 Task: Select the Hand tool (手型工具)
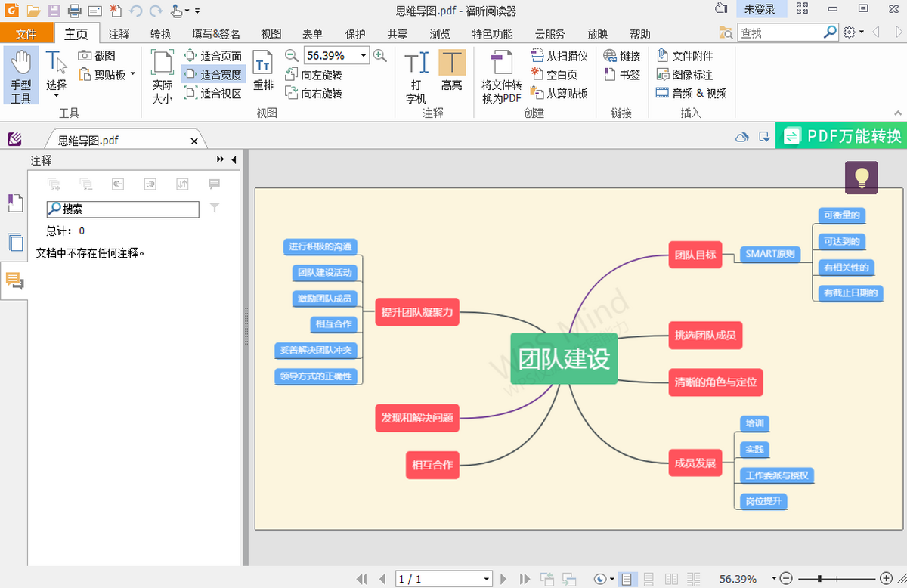click(x=21, y=77)
